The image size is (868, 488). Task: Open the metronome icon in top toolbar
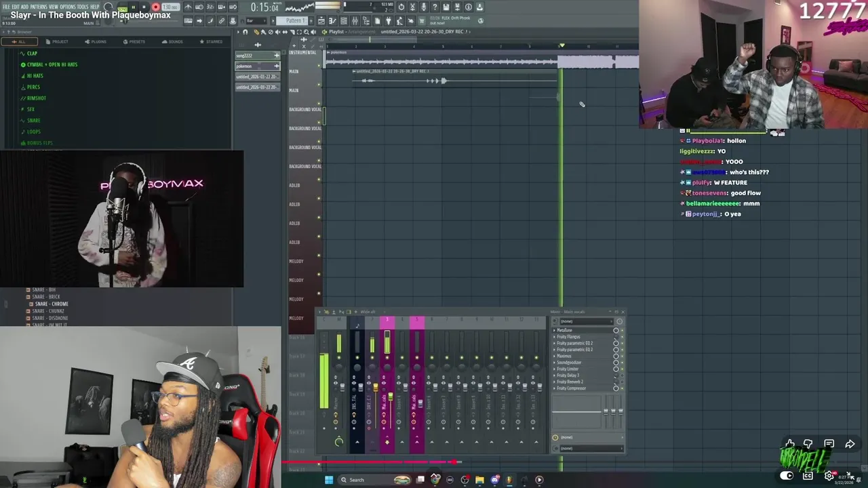point(188,7)
